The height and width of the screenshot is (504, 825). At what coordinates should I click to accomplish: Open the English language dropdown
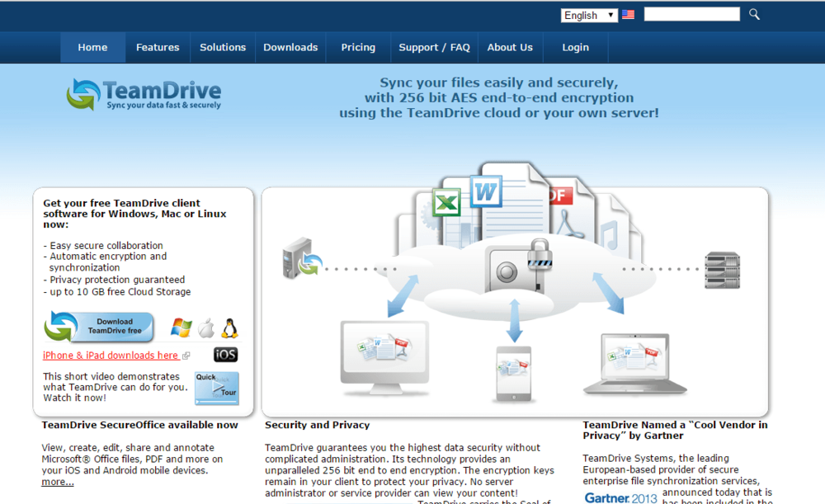(588, 15)
